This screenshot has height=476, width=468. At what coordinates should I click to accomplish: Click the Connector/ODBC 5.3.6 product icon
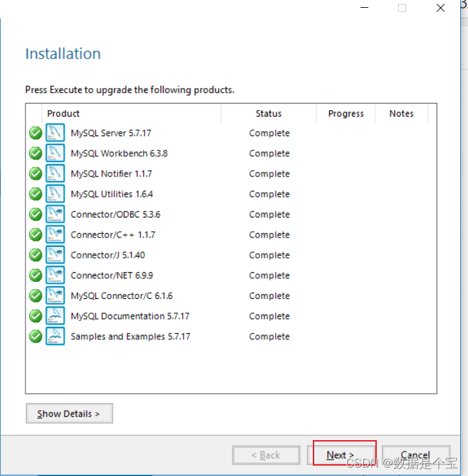[x=55, y=214]
